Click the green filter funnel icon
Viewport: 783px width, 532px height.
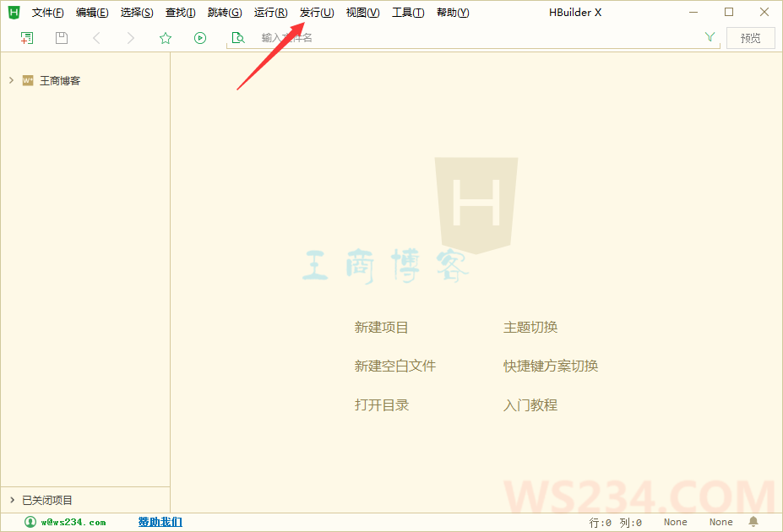click(710, 37)
